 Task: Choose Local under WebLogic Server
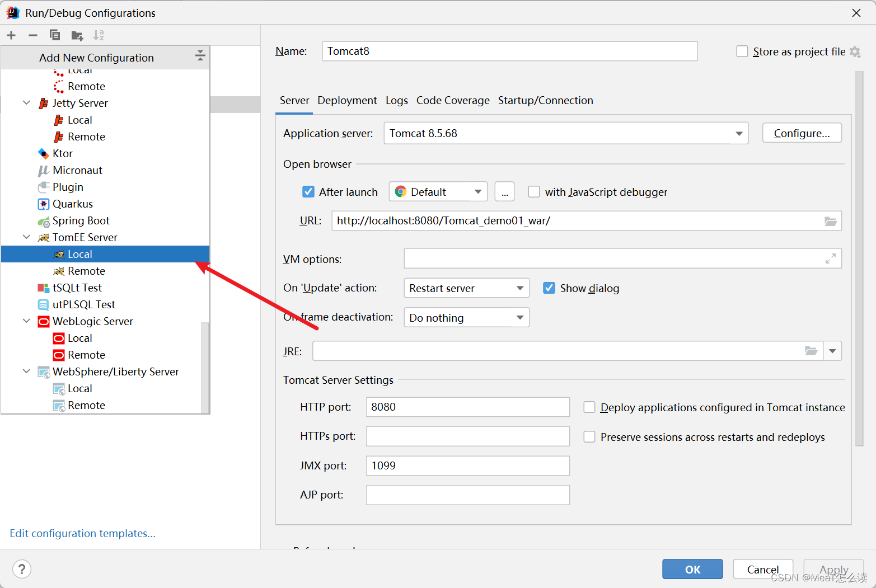click(80, 338)
